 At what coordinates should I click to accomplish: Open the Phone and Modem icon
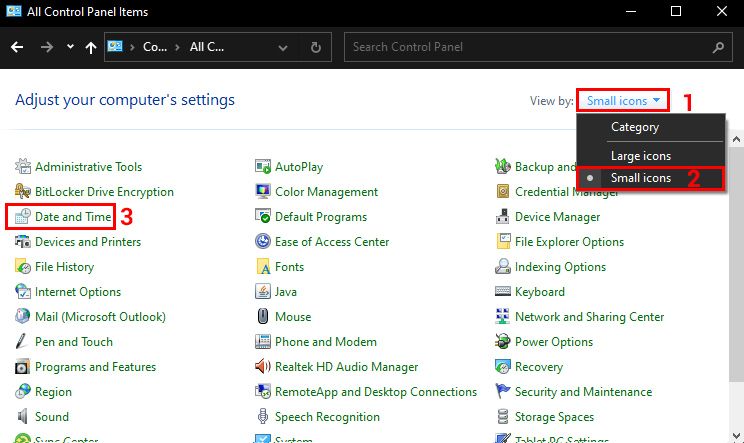coord(262,341)
